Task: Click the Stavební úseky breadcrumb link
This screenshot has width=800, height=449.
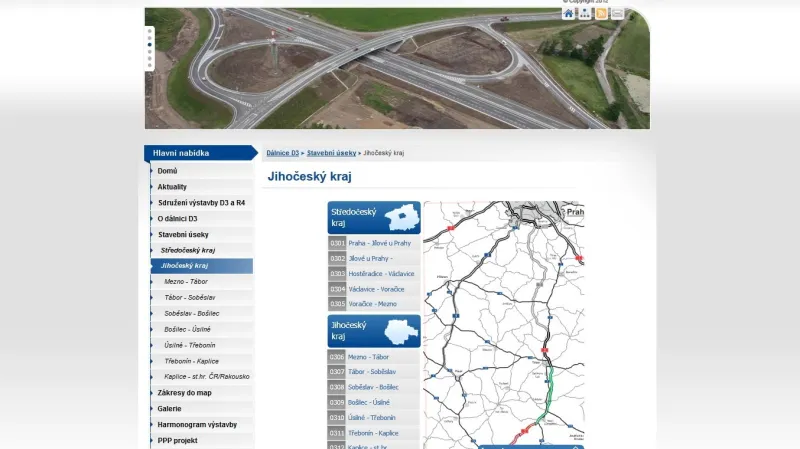Action: point(331,153)
